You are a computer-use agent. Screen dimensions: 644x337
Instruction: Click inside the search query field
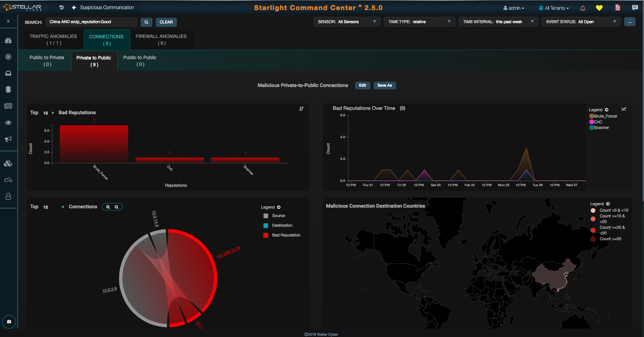91,22
